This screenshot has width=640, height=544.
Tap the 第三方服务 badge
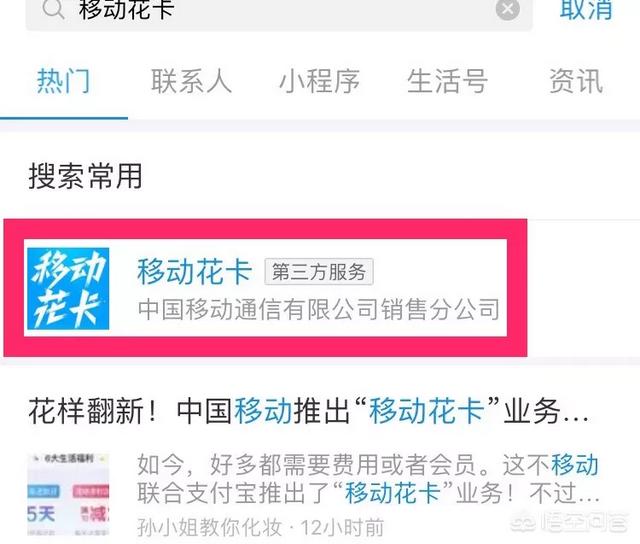point(319,272)
